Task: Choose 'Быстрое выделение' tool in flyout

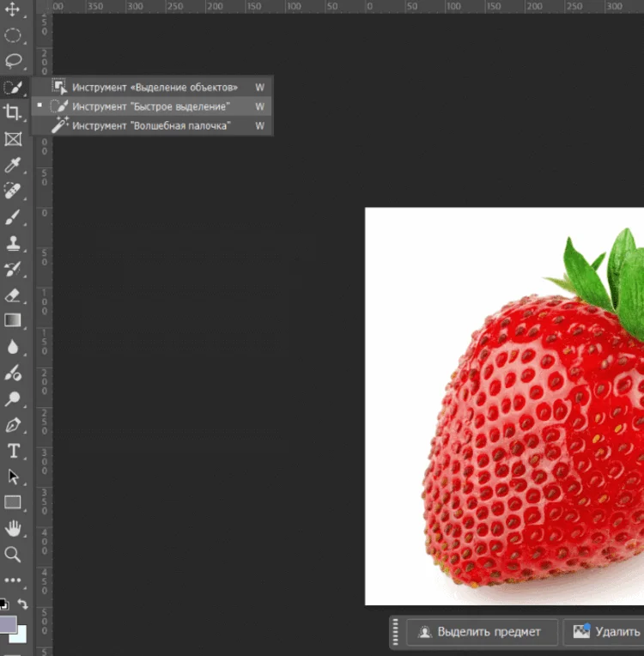Action: [151, 106]
